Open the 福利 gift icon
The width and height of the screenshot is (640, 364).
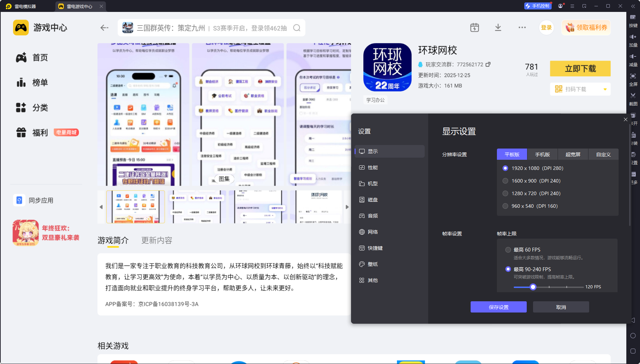point(21,132)
